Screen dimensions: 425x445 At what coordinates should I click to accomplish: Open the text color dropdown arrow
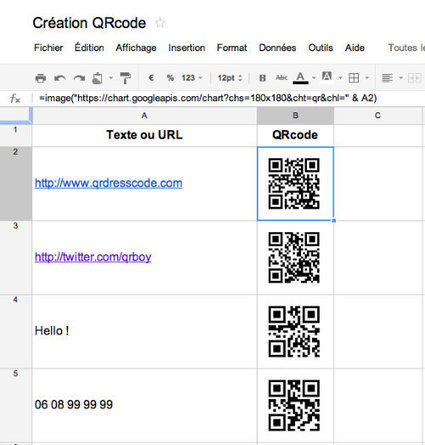tap(314, 78)
